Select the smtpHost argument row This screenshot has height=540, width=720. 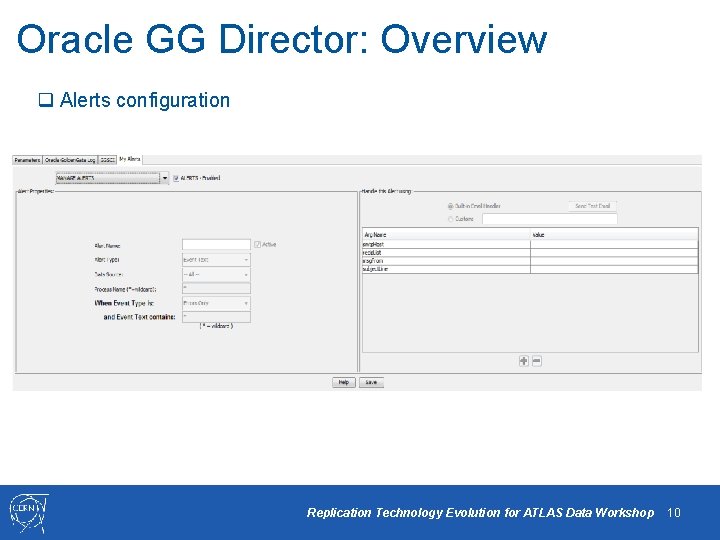[x=530, y=244]
